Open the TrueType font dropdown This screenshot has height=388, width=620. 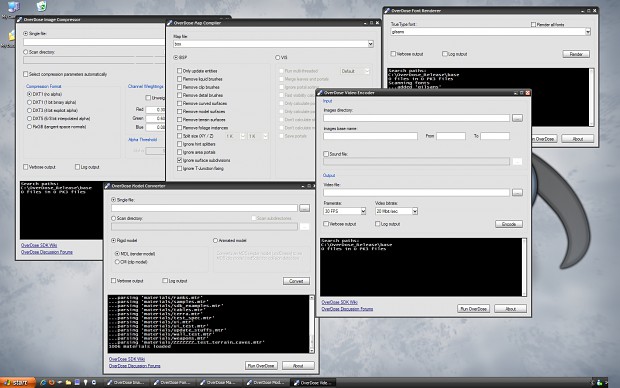(x=588, y=32)
